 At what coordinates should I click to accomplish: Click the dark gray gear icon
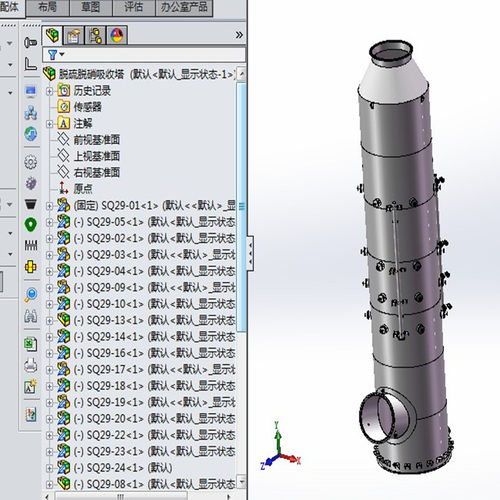31,183
